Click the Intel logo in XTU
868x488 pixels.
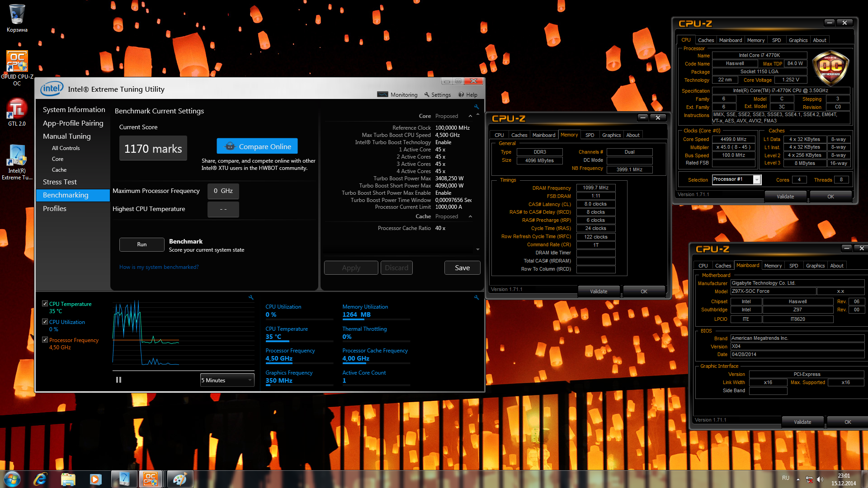point(52,89)
